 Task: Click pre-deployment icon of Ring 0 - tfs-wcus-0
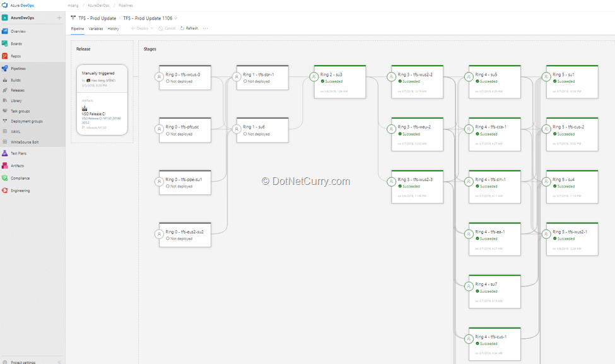pyautogui.click(x=159, y=77)
